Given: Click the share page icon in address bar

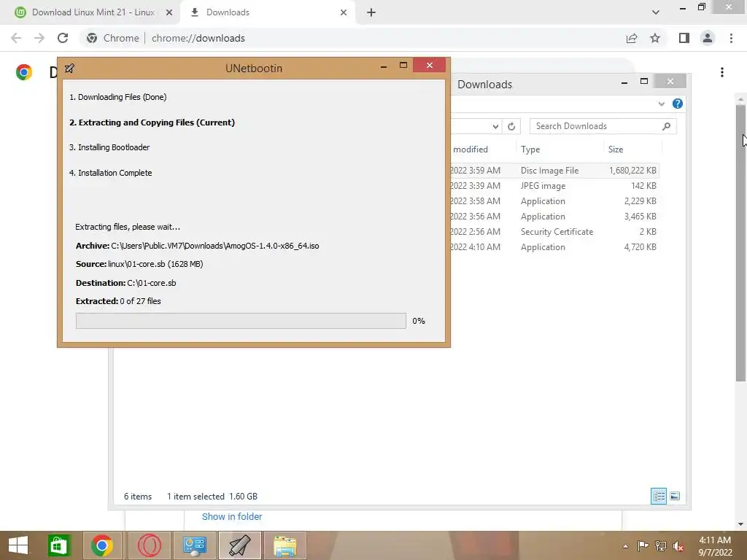Looking at the screenshot, I should point(632,38).
